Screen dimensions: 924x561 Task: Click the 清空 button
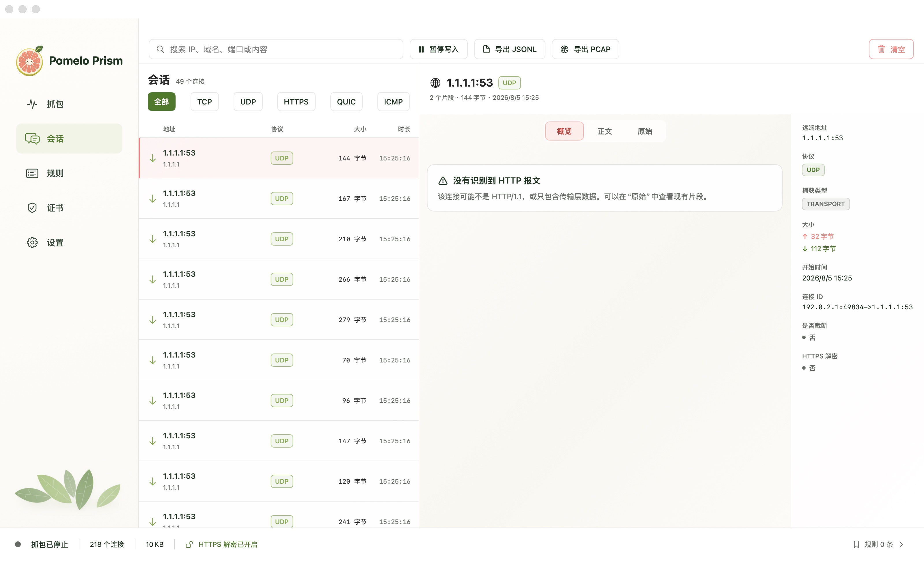coord(891,49)
